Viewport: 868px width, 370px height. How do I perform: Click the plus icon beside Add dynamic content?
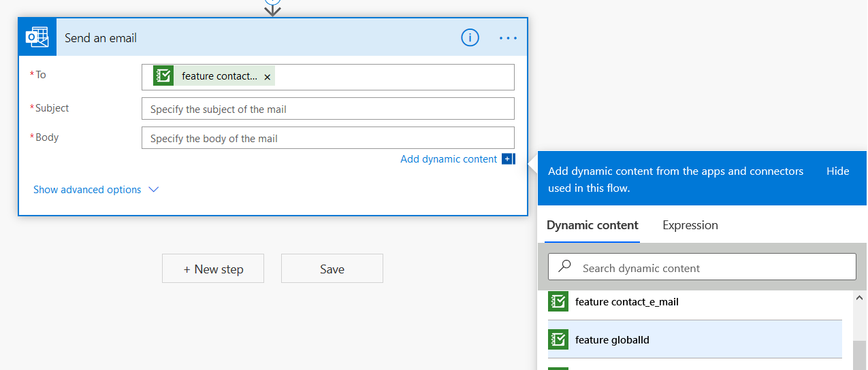click(508, 159)
